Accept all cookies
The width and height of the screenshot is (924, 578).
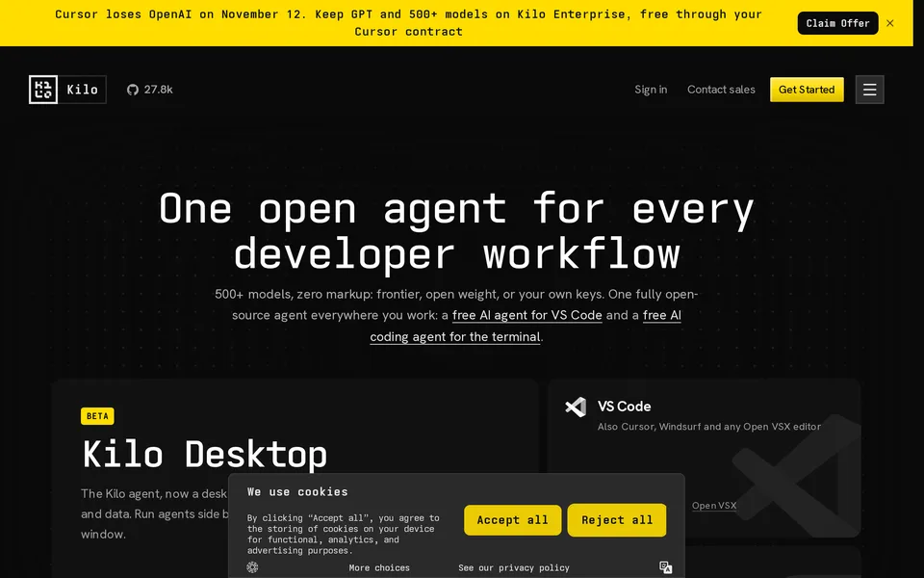pyautogui.click(x=513, y=520)
